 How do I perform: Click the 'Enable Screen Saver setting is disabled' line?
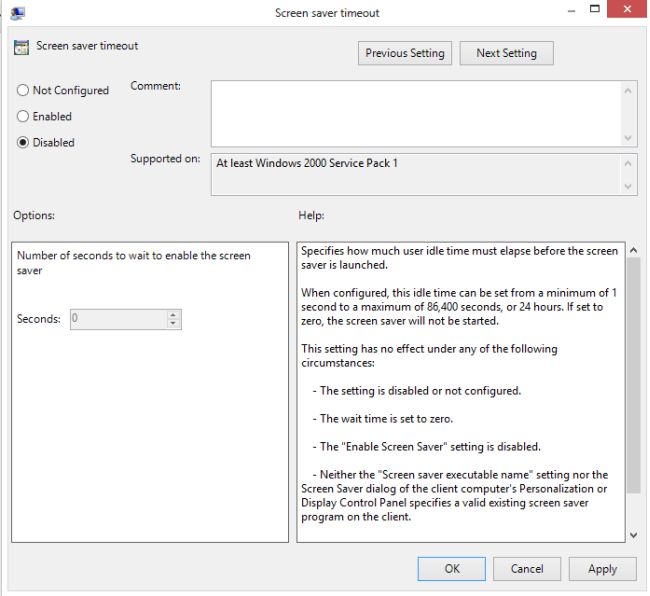point(427,447)
